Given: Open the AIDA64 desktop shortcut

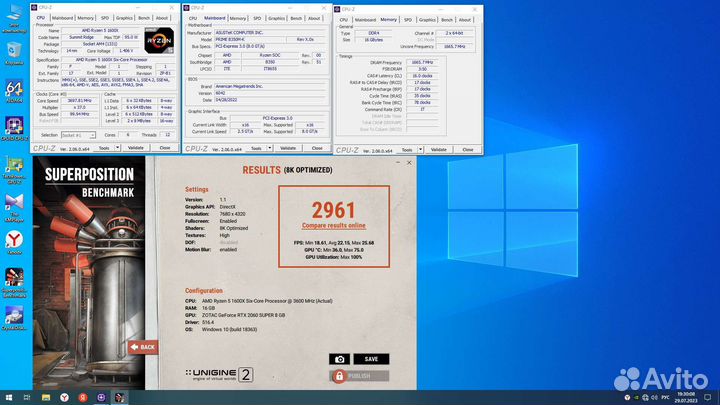Looking at the screenshot, I should tap(14, 91).
